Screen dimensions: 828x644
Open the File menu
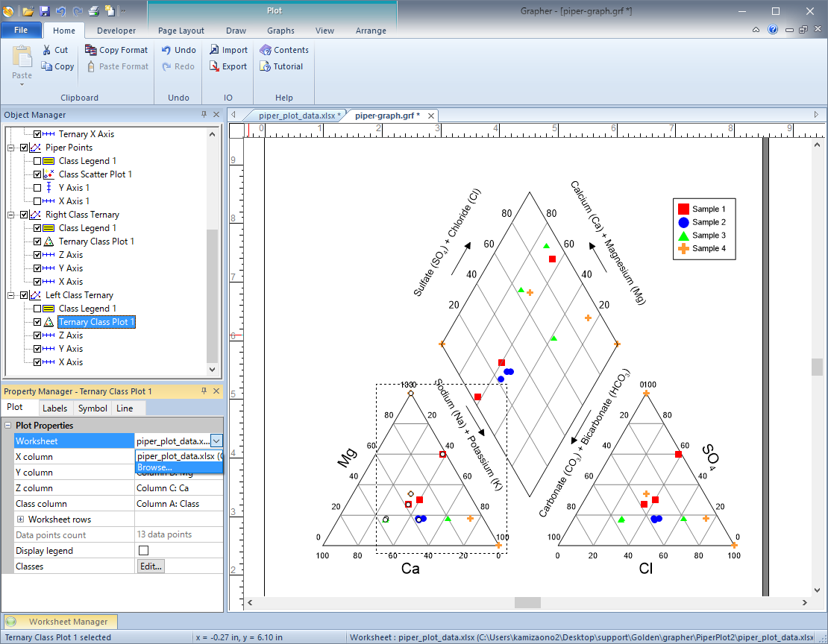pyautogui.click(x=21, y=30)
